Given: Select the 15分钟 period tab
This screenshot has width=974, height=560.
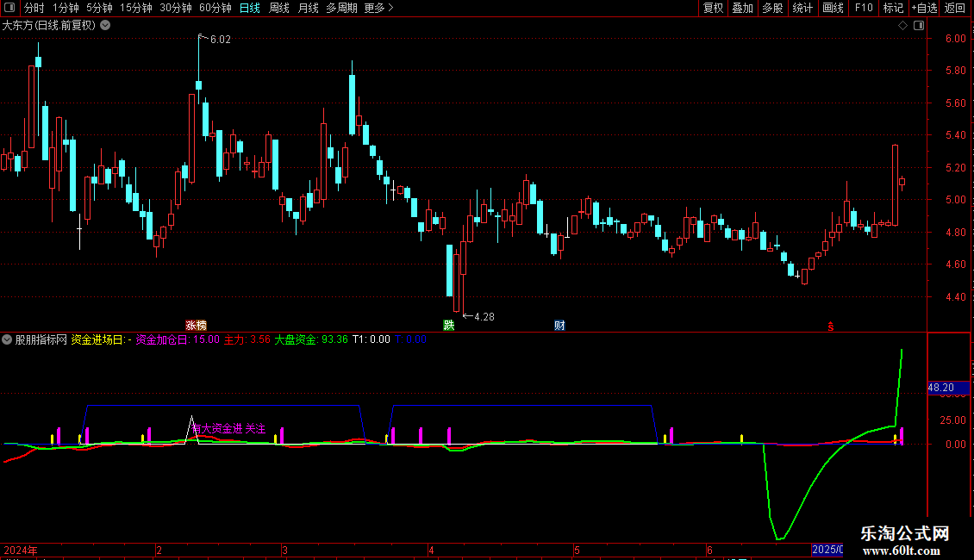Looking at the screenshot, I should 136,8.
